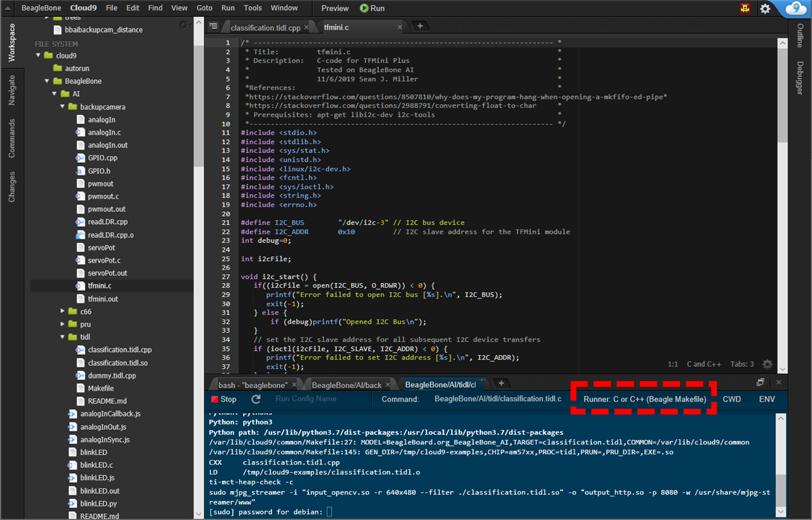This screenshot has height=520, width=812.
Task: Open preferences with the top gear icon
Action: pyautogui.click(x=765, y=9)
